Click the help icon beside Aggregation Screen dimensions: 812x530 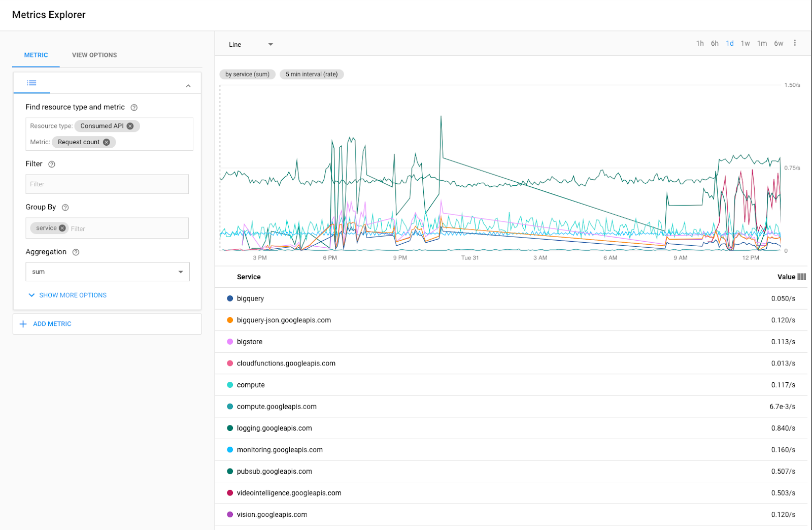[76, 252]
